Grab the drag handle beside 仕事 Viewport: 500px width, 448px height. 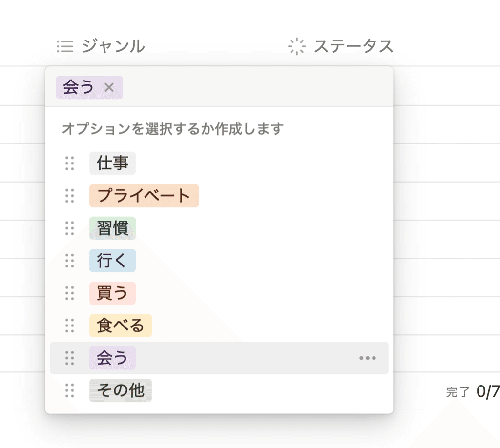(69, 163)
